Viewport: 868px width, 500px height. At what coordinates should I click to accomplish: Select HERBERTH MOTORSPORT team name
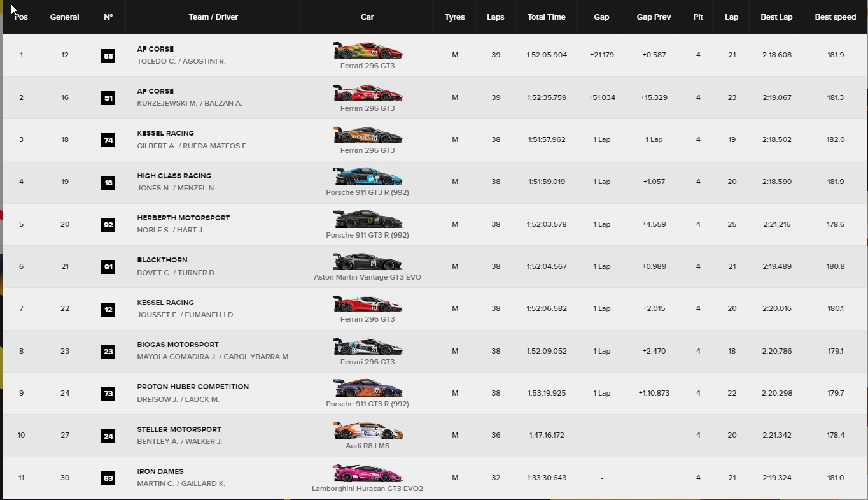pos(183,218)
